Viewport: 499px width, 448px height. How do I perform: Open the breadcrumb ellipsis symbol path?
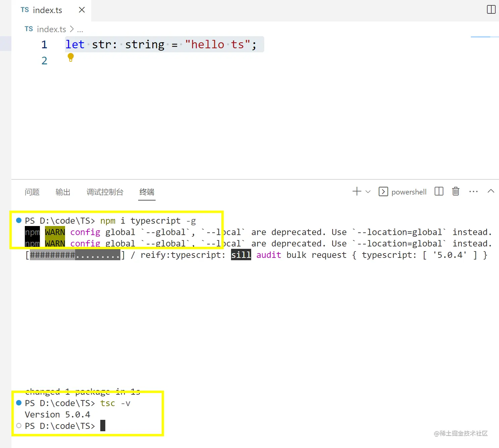pos(80,30)
